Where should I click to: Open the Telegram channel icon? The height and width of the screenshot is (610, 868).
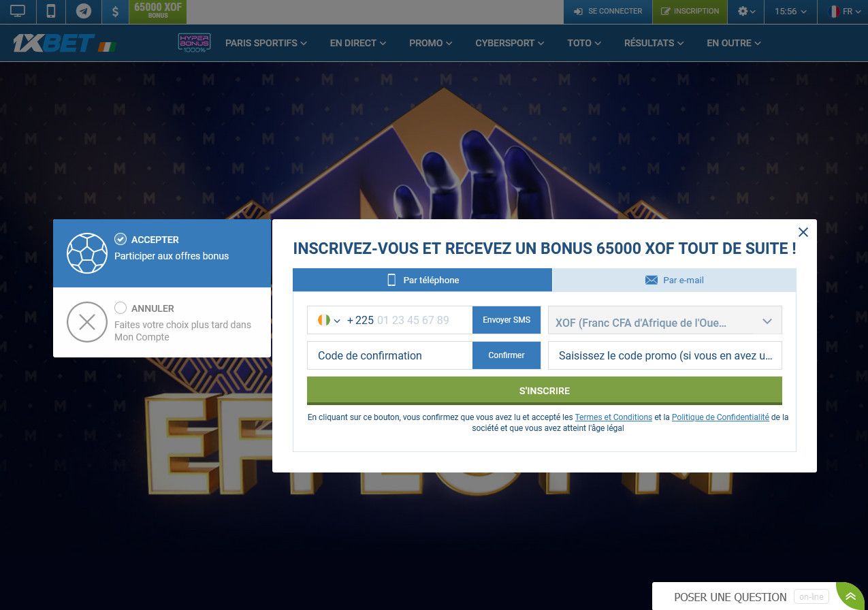tap(84, 12)
